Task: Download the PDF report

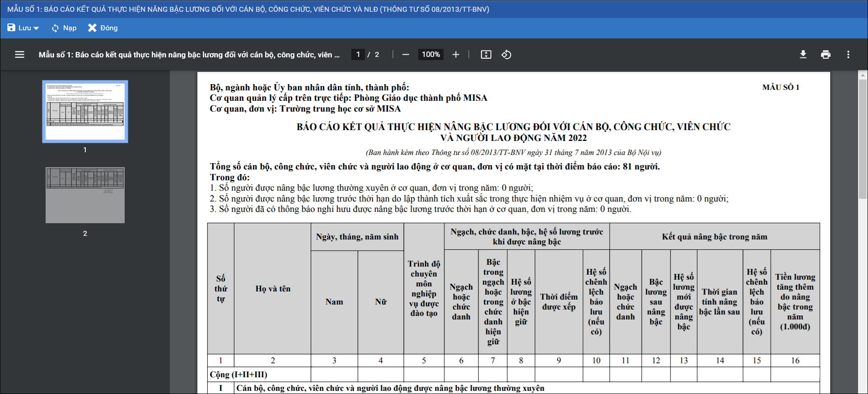Action: [803, 55]
